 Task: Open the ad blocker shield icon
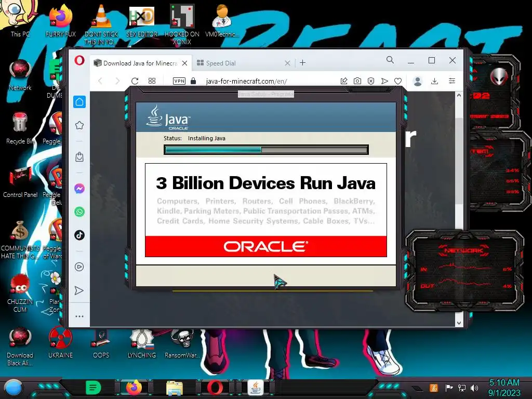pyautogui.click(x=371, y=81)
